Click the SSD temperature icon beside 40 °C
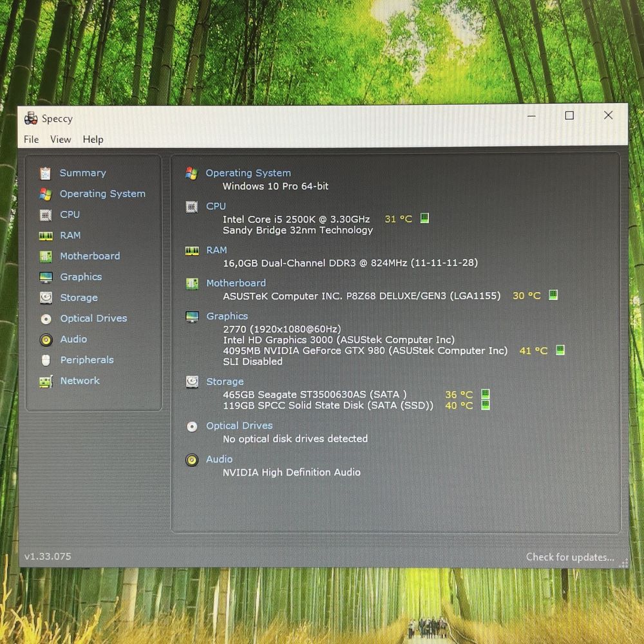 pos(485,405)
